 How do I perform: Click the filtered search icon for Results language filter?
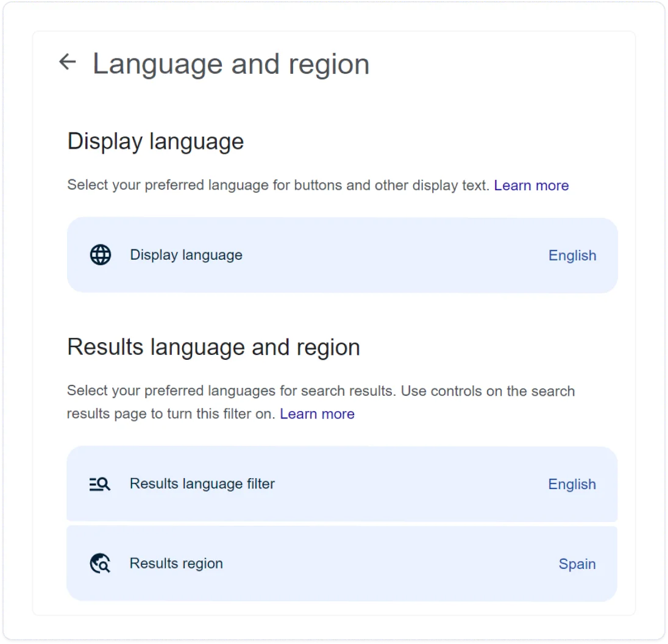[99, 484]
